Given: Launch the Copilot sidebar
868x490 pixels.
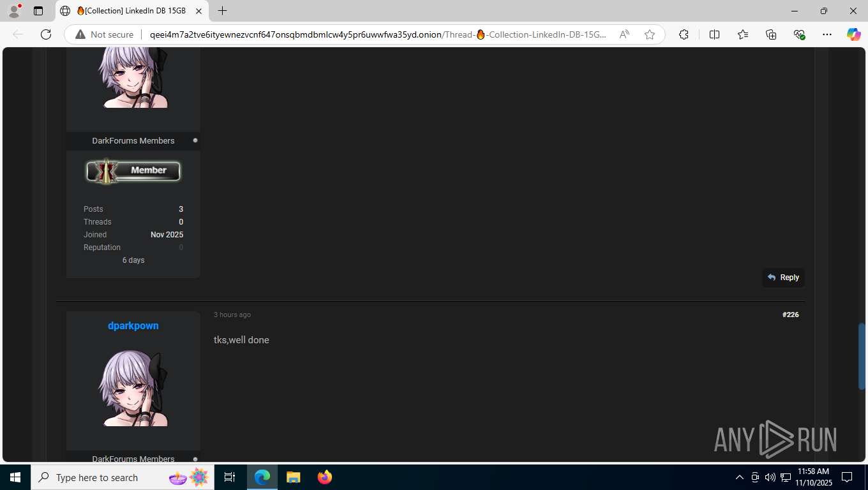Looking at the screenshot, I should [x=853, y=34].
